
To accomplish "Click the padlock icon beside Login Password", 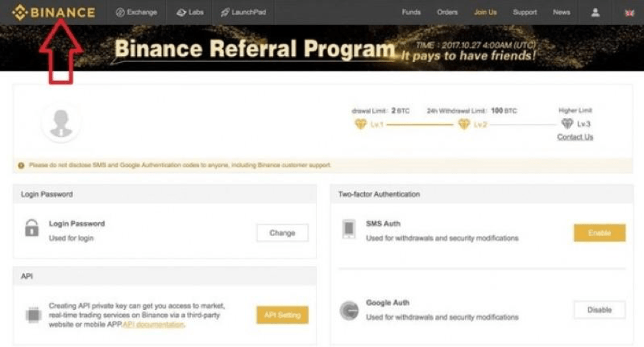I will tap(32, 228).
